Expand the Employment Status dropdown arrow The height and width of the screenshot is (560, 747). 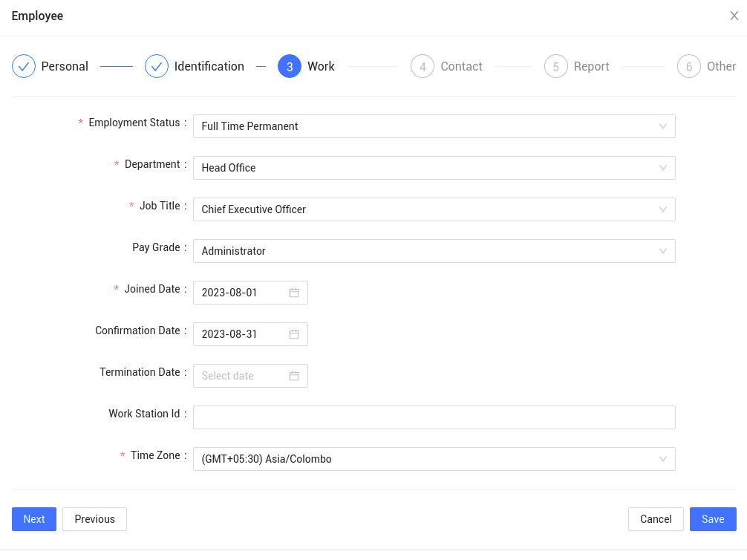pos(662,126)
